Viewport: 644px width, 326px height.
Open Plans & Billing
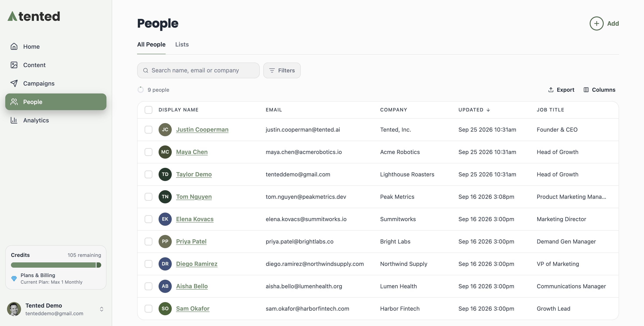(38, 275)
